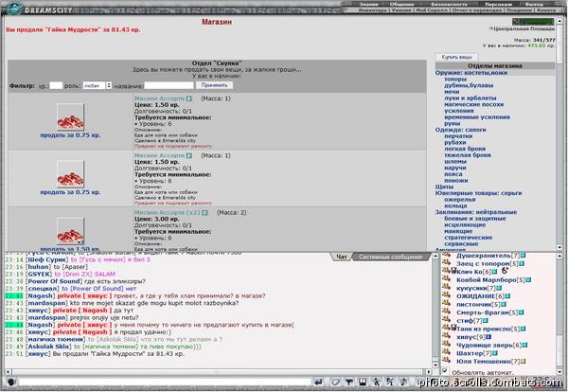This screenshot has height=392, width=568.
Task: Click the first продать за 0.75 кр. link
Action: 70,135
